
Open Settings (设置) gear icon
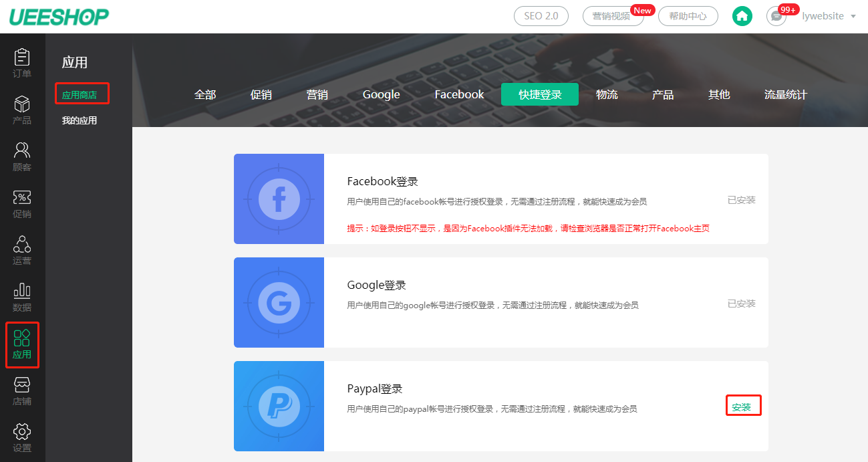click(22, 437)
